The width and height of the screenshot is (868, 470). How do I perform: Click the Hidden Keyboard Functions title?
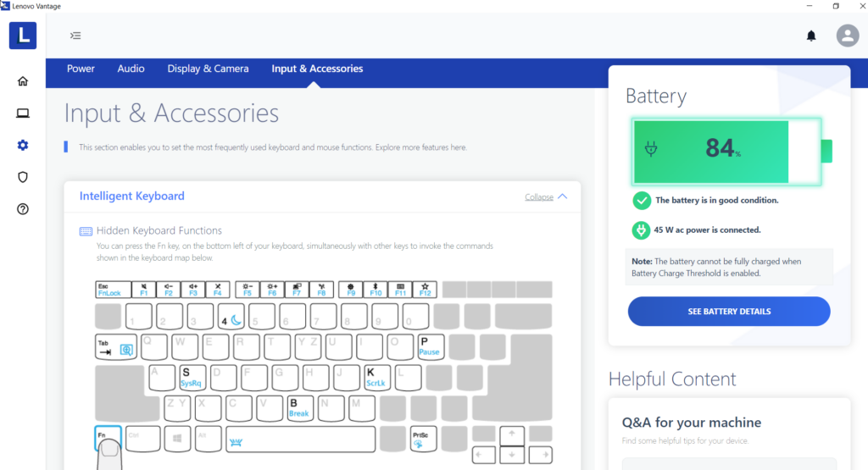pos(159,230)
